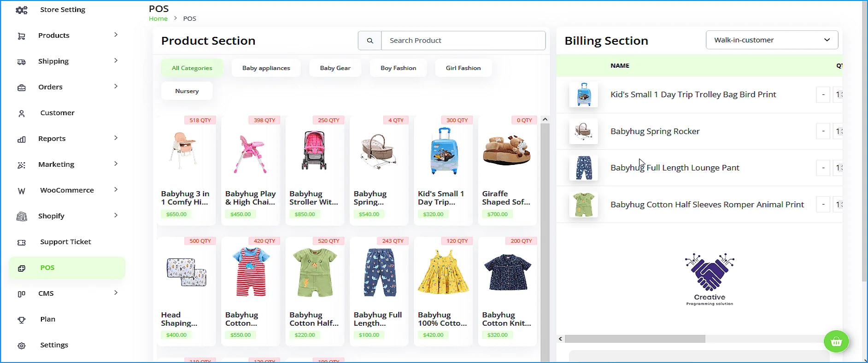The image size is (868, 363).
Task: Select the Nursery category
Action: 187,91
